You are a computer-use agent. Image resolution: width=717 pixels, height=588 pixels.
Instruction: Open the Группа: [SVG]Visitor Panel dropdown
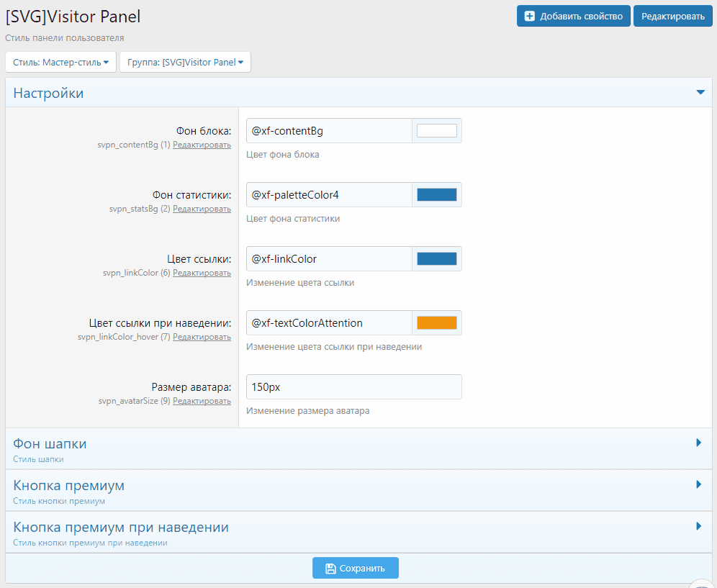(x=185, y=63)
